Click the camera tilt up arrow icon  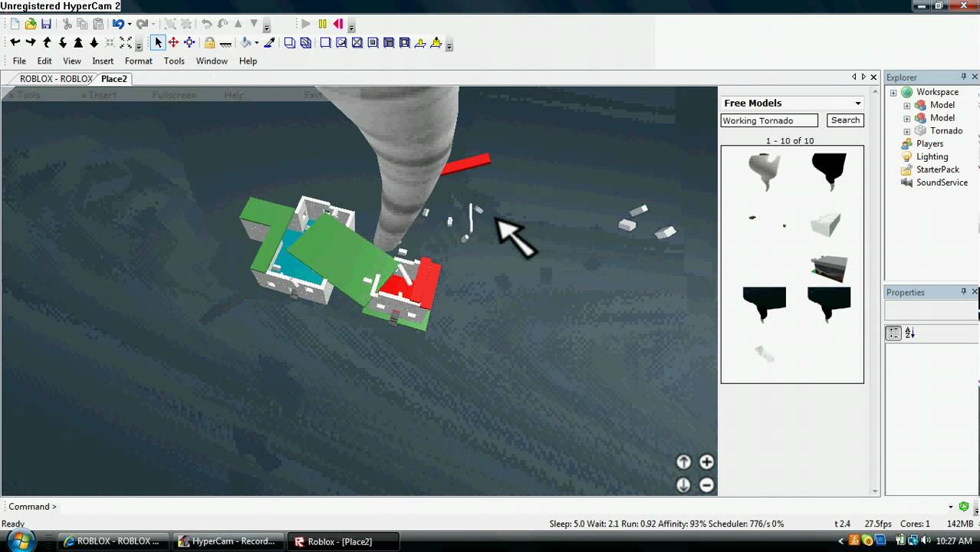point(47,43)
